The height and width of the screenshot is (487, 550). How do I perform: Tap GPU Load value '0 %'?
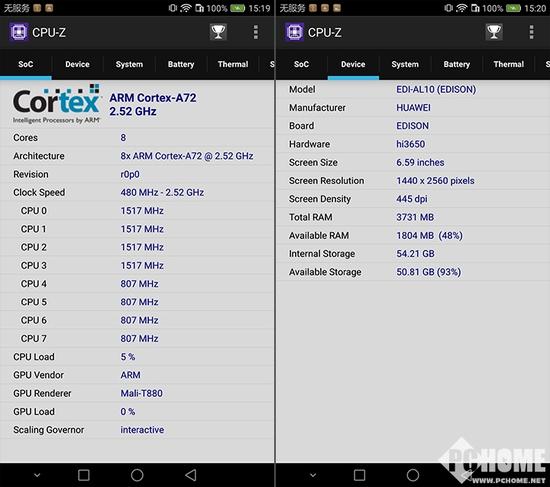pyautogui.click(x=128, y=412)
